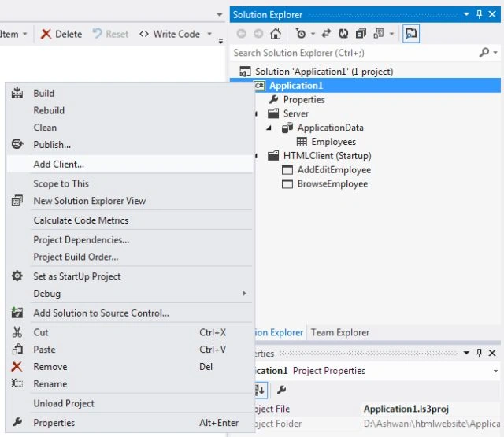Open the Debug submenu arrow
This screenshot has width=504, height=437.
[x=244, y=294]
